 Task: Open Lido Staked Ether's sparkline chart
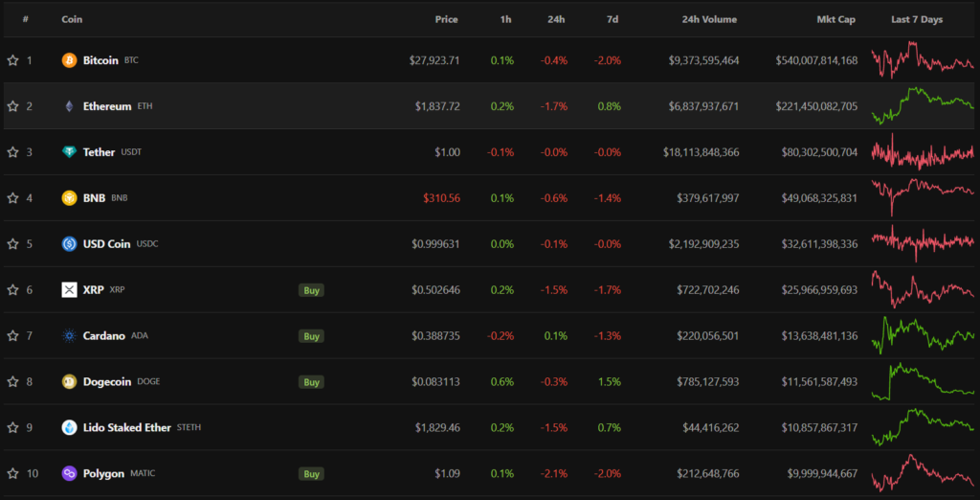923,427
